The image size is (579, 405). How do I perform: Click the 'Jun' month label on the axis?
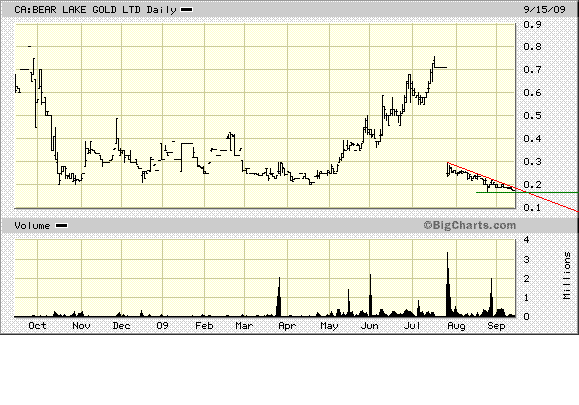click(370, 326)
